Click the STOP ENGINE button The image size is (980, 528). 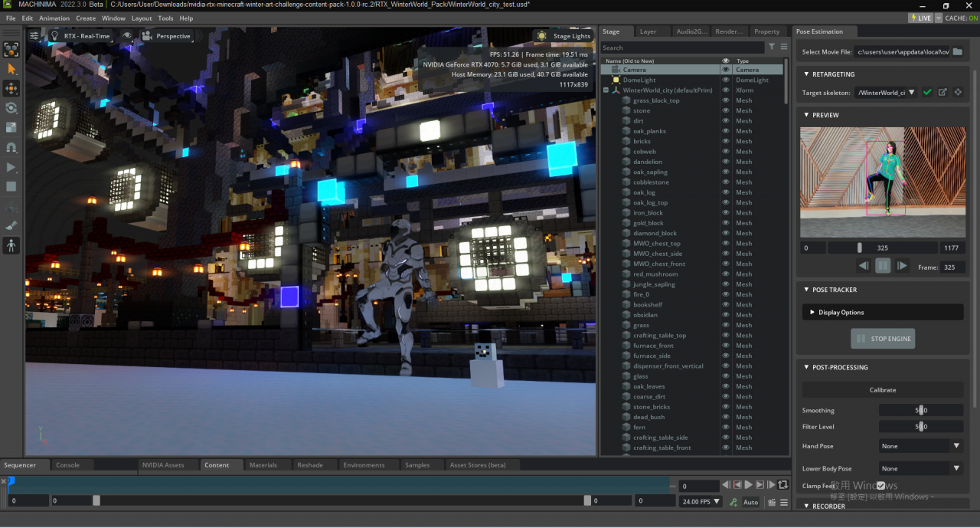pos(883,339)
